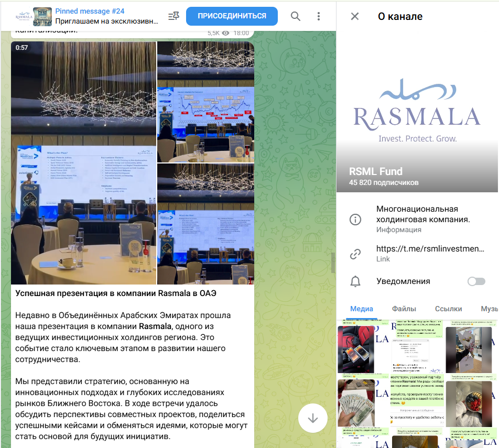Screen dimensions: 499x448
Task: Switch to the partially visible Музыка tab
Action: tap(490, 309)
